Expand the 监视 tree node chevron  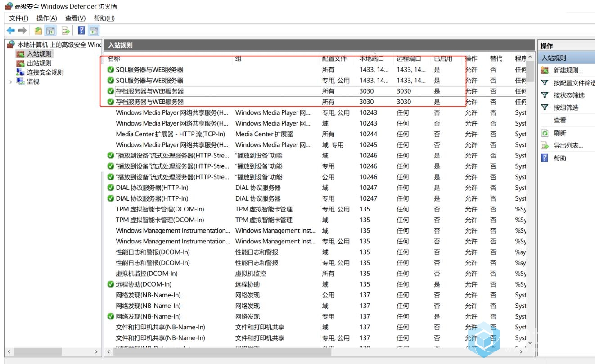click(x=10, y=81)
